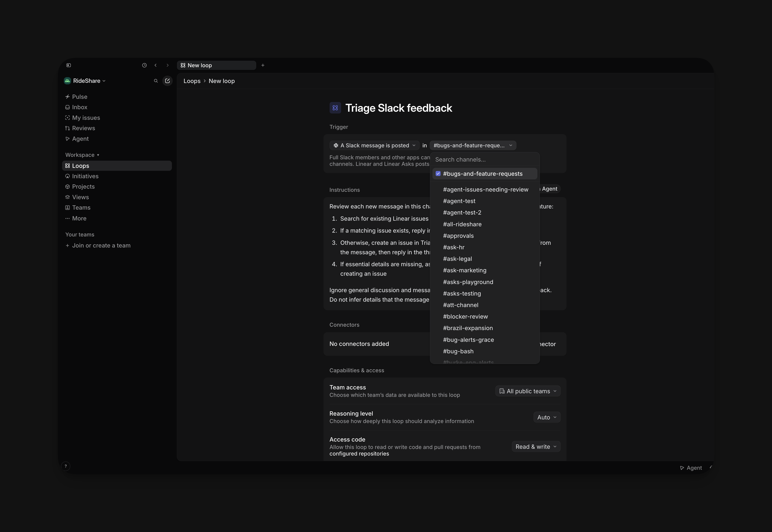Open the channel selector dropdown
The image size is (772, 532).
473,145
